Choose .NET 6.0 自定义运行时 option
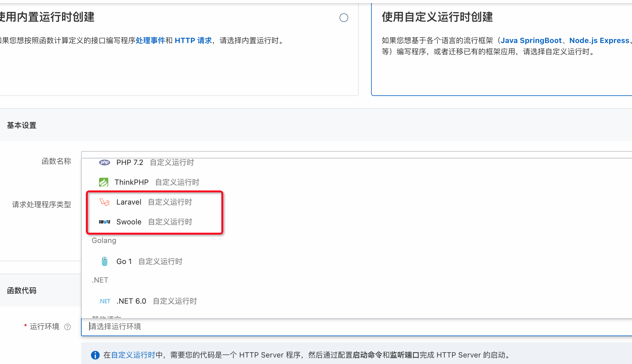 coord(356,301)
